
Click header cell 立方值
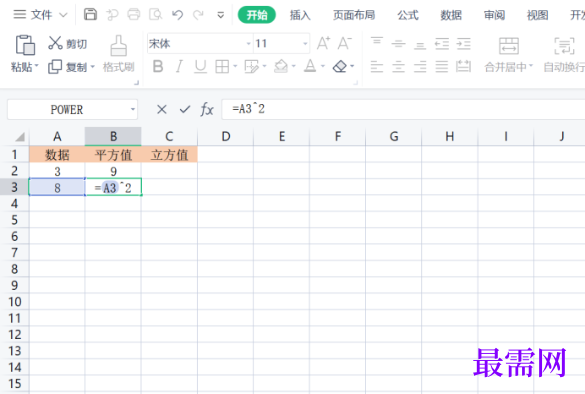(169, 154)
